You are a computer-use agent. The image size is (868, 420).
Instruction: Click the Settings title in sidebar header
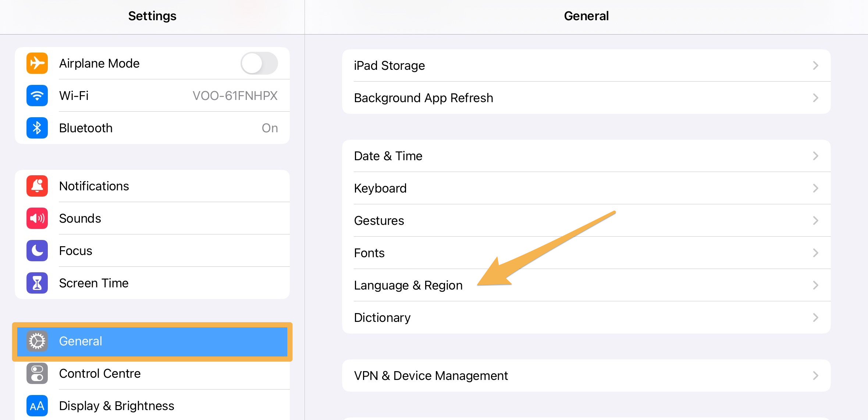pos(152,16)
